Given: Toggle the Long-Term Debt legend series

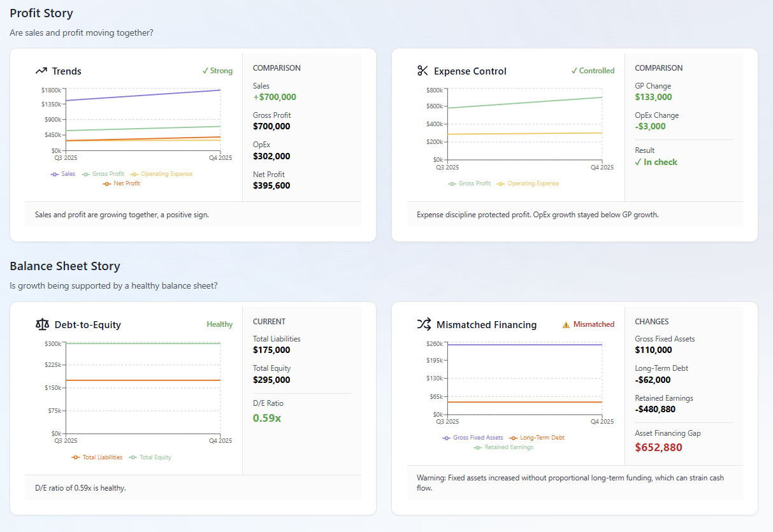Looking at the screenshot, I should tap(537, 438).
